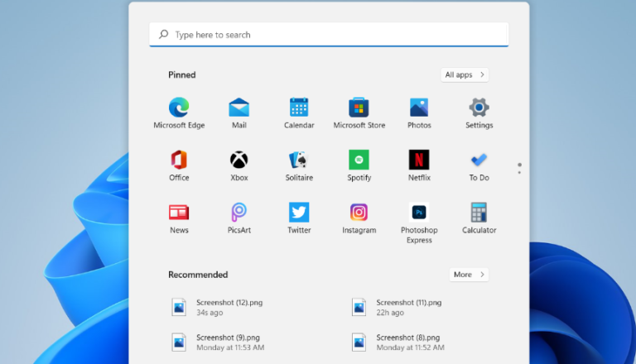This screenshot has height=364, width=636.
Task: Launch the Photos app
Action: [419, 113]
